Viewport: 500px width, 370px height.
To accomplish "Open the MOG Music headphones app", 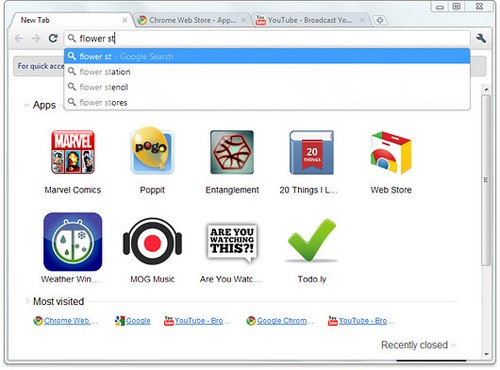I will pos(152,242).
